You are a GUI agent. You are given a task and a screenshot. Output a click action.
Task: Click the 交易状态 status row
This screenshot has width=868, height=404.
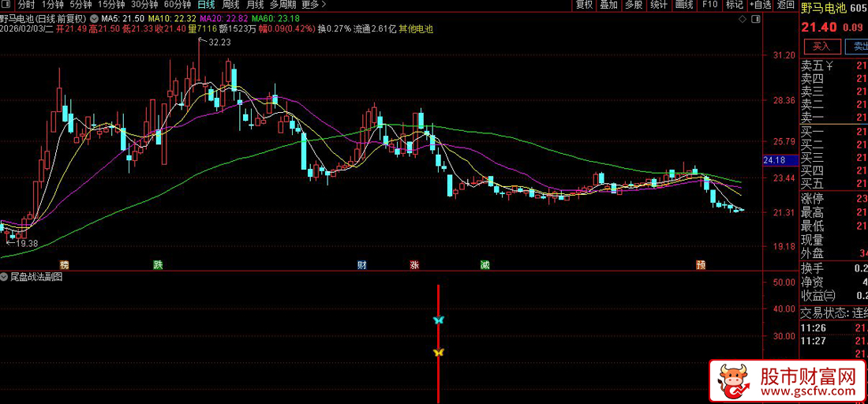tap(834, 313)
